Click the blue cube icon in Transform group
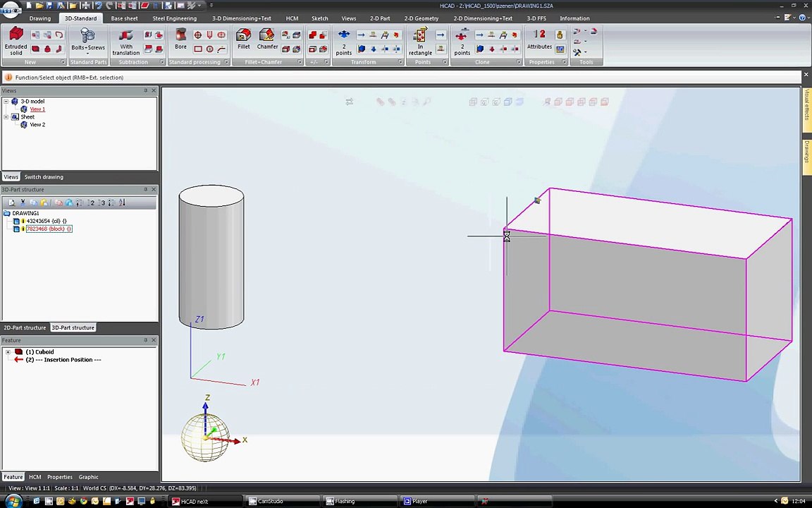 point(361,49)
